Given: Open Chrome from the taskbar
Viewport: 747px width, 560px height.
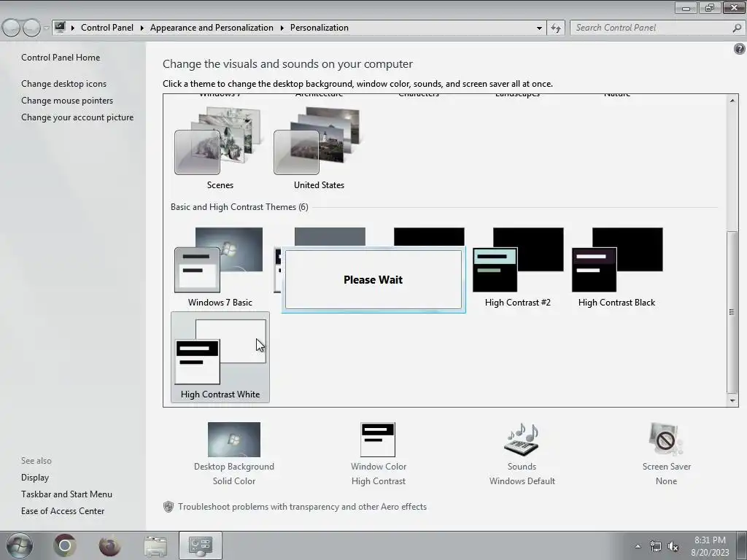Looking at the screenshot, I should pos(65,545).
